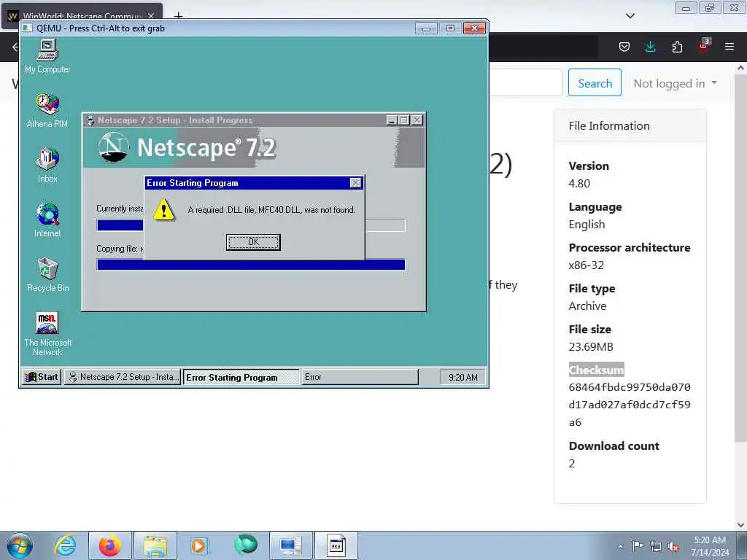This screenshot has height=560, width=747.
Task: Click the page scrollbar down arrow
Action: pyautogui.click(x=740, y=525)
